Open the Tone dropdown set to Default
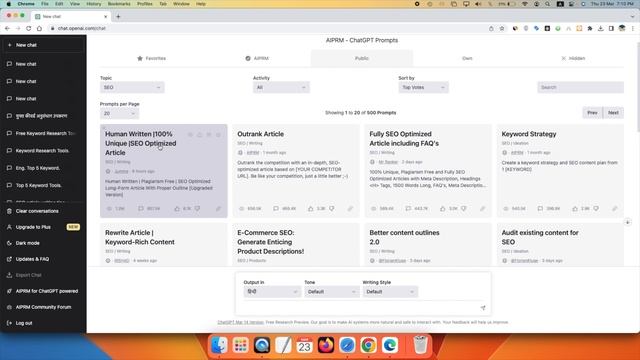This screenshot has width=640, height=360. [x=331, y=292]
